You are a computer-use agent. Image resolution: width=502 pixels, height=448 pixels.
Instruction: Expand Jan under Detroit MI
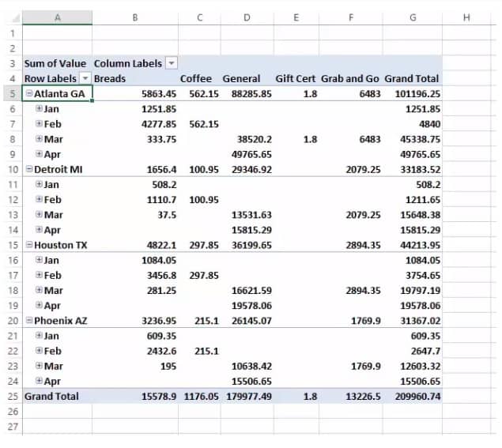point(39,184)
